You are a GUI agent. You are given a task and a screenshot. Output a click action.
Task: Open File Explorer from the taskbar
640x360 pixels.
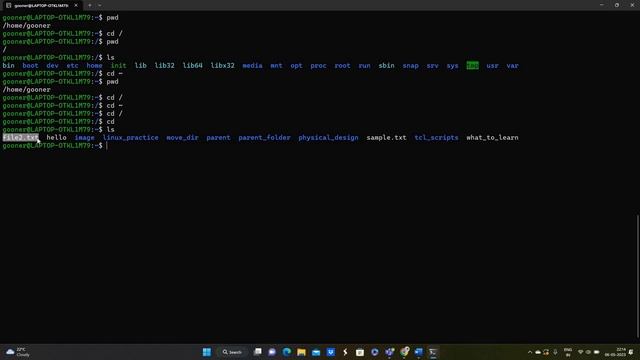pyautogui.click(x=301, y=352)
